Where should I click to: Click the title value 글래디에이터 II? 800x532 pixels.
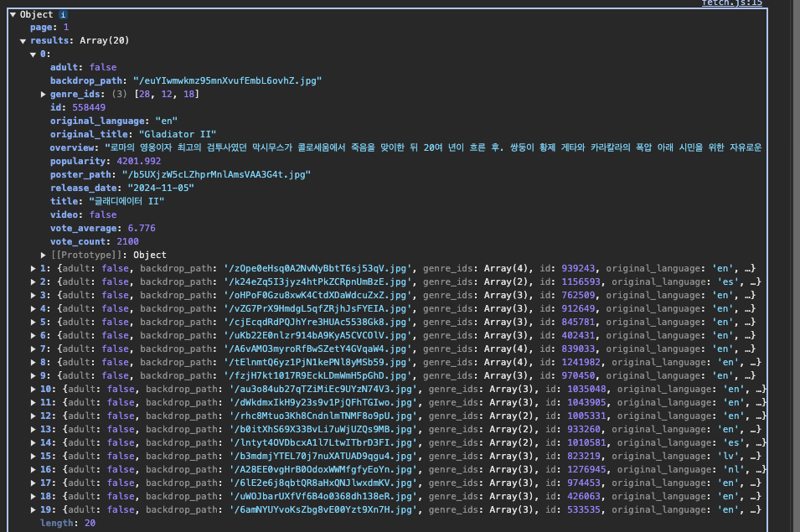(126, 201)
